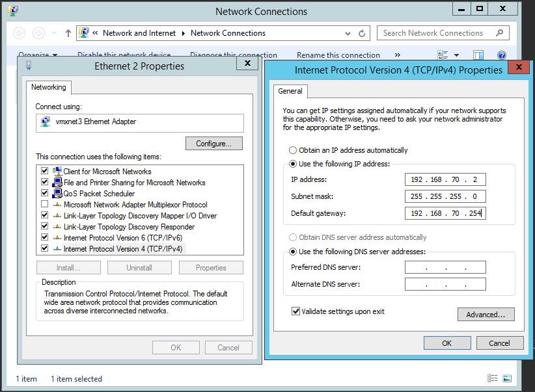The width and height of the screenshot is (535, 392).
Task: Click the search magnifier icon
Action: tap(499, 33)
